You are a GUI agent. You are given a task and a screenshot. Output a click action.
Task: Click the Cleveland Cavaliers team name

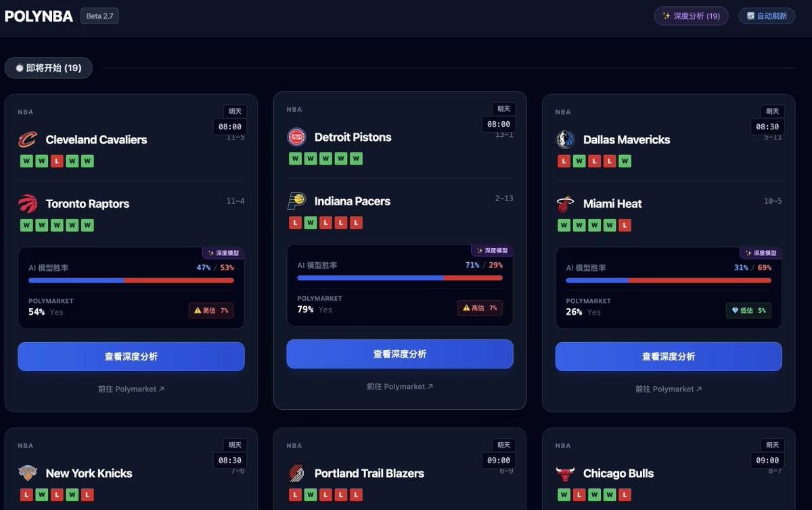pos(96,140)
